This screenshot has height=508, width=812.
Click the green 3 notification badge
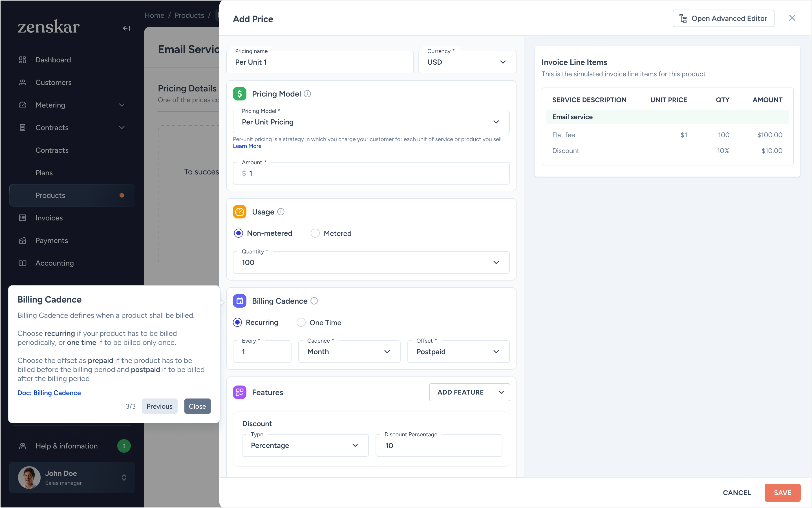pos(124,446)
